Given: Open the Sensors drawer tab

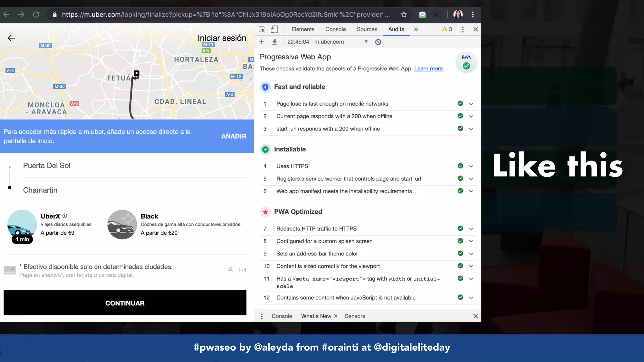Looking at the screenshot, I should pos(355,316).
